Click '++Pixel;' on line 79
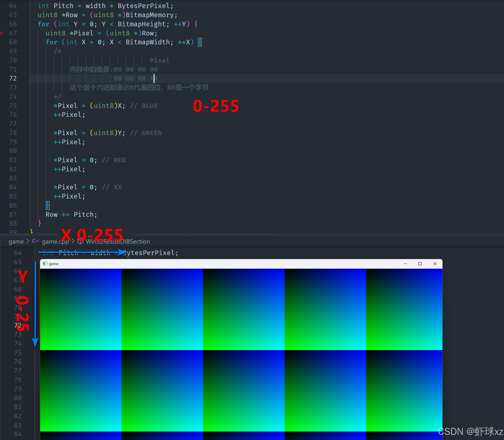Viewport: 504px width, 440px height. [x=70, y=142]
